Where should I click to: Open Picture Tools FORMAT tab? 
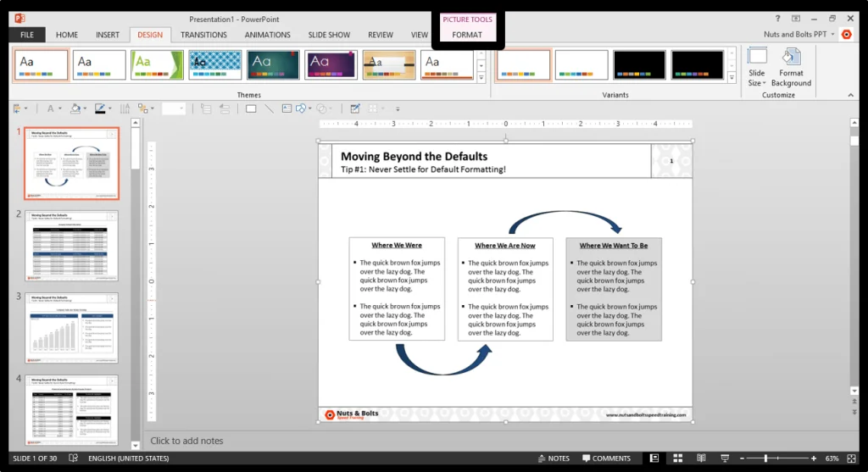point(467,34)
